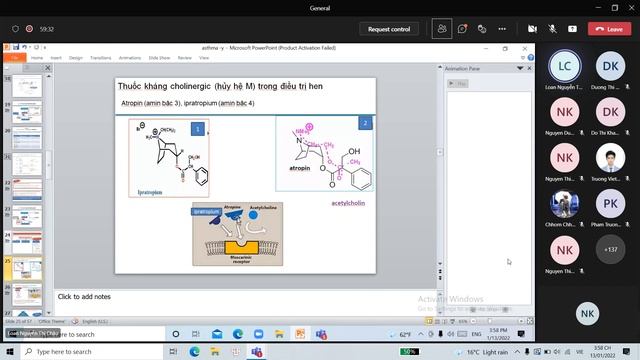Leave the Teams meeting
640x360 pixels.
coord(609,29)
